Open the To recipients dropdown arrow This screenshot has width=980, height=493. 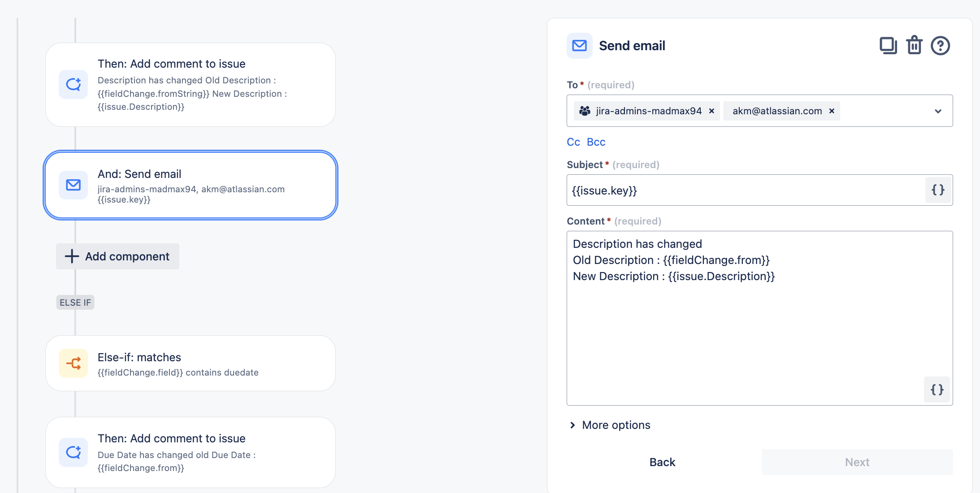point(938,111)
